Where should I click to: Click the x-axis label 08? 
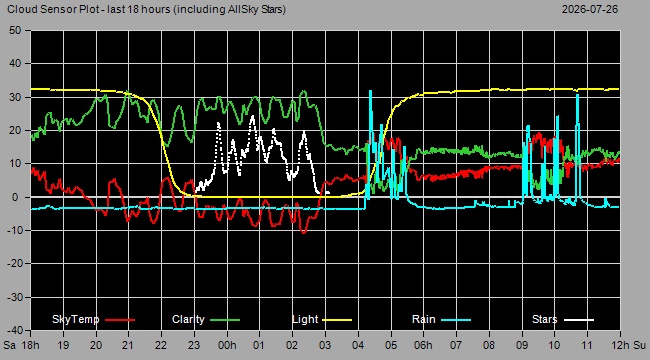point(489,345)
